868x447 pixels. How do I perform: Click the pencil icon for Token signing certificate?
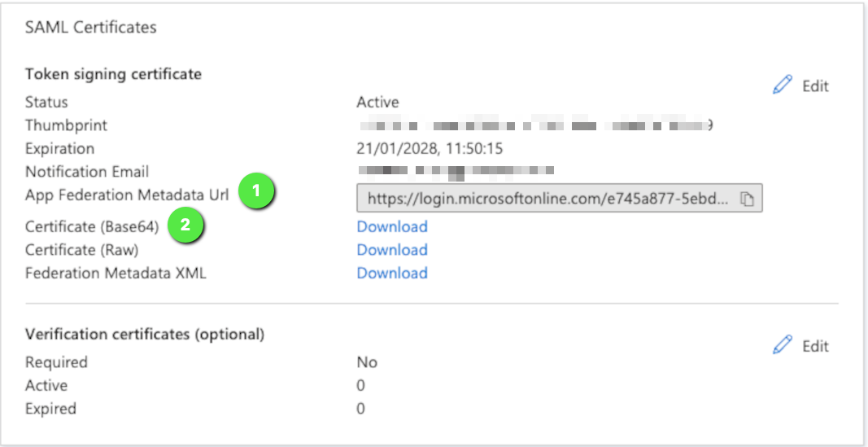point(783,85)
